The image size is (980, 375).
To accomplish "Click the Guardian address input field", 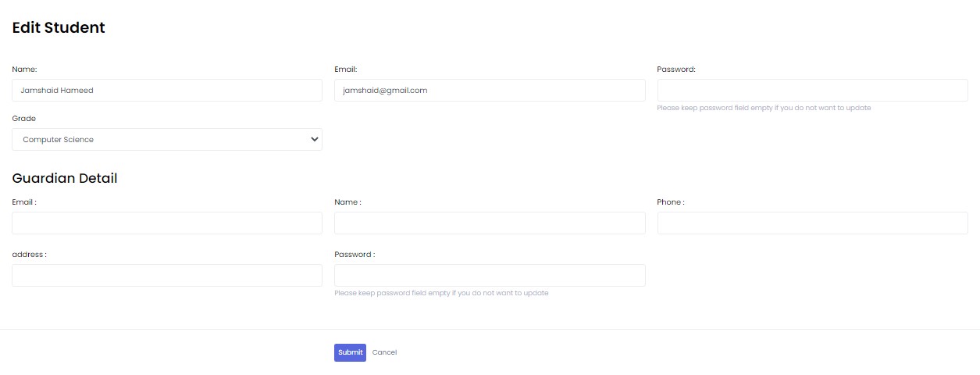I will (167, 276).
